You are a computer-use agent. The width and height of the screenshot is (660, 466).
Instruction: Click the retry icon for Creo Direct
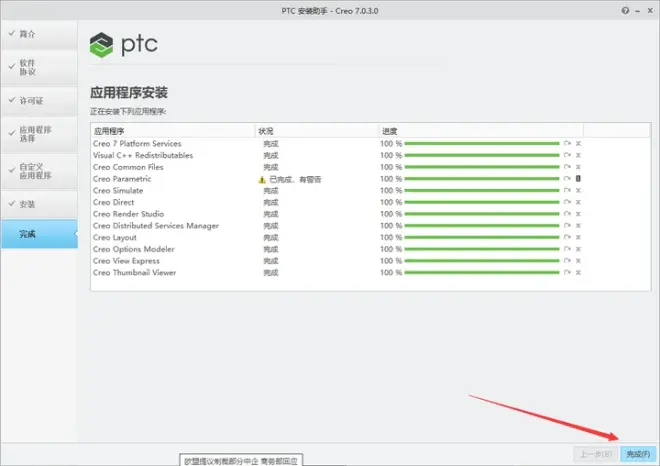pos(567,202)
